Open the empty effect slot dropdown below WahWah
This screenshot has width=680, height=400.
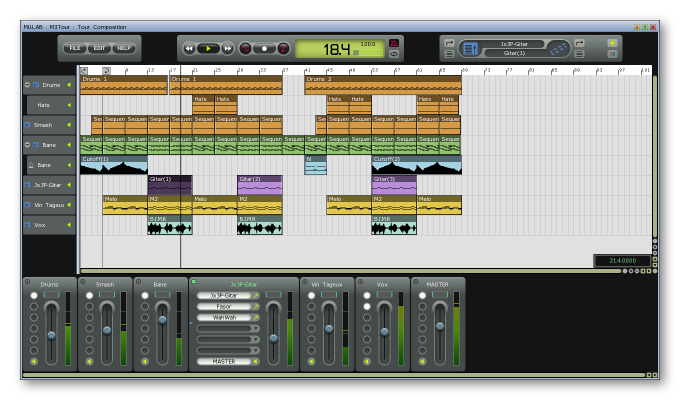[x=228, y=328]
